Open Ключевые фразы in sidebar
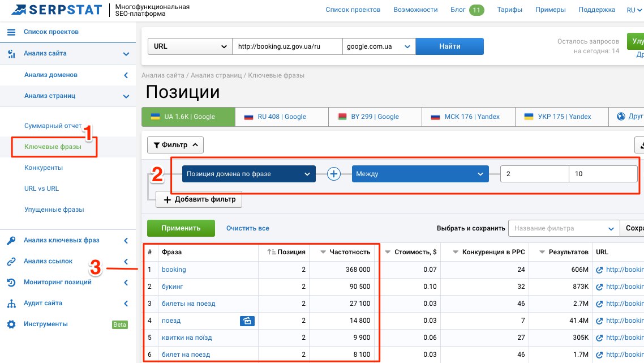Image resolution: width=644 pixels, height=363 pixels. click(x=53, y=147)
